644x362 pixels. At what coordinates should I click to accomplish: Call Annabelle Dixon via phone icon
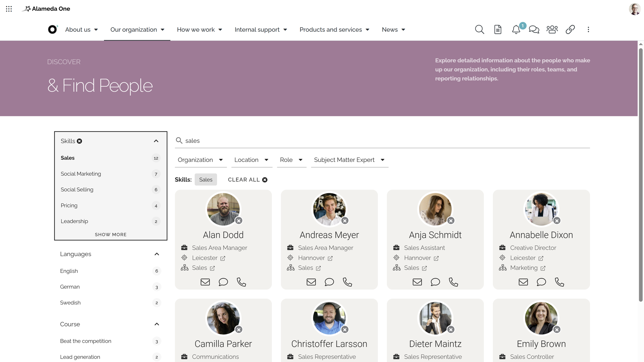tap(559, 282)
